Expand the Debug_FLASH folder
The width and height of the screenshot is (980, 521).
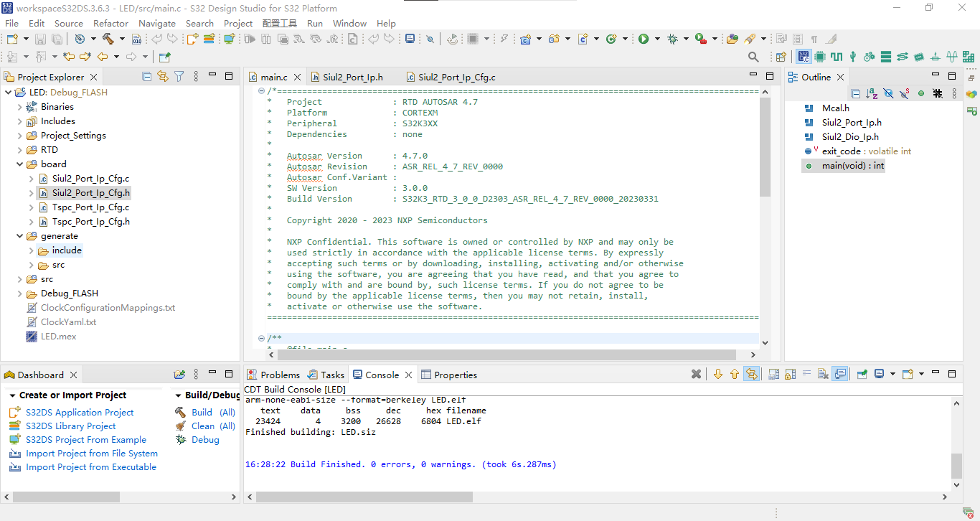(20, 294)
